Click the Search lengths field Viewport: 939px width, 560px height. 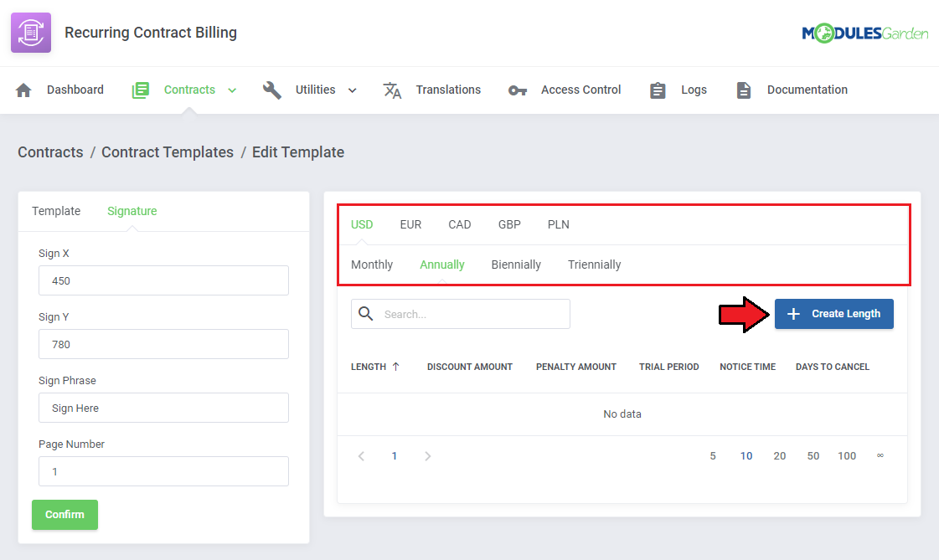461,314
